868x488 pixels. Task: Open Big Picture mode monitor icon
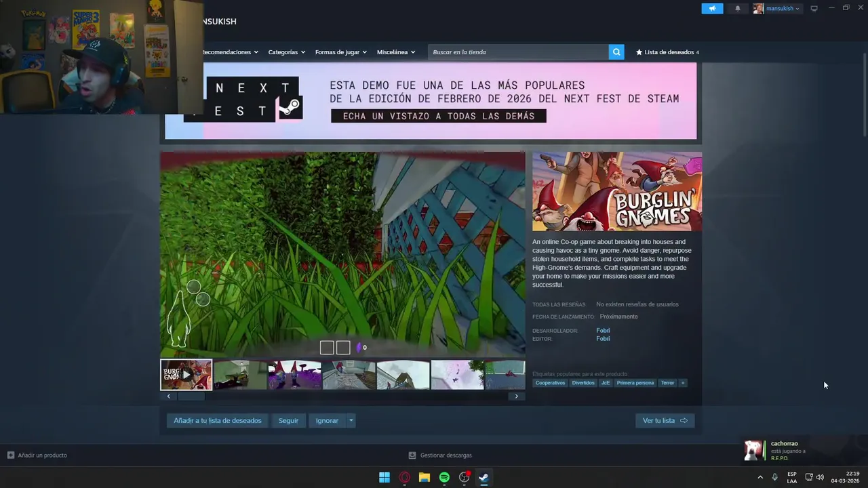pos(814,8)
